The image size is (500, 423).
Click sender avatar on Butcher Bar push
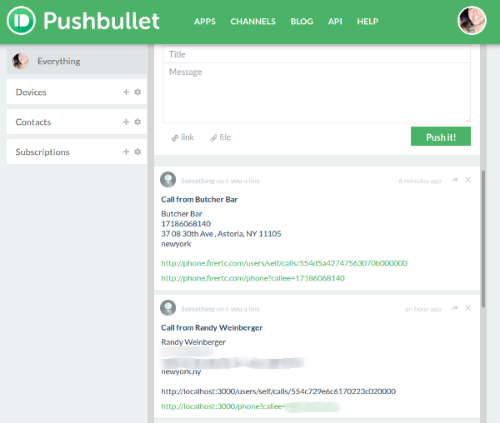pyautogui.click(x=168, y=180)
